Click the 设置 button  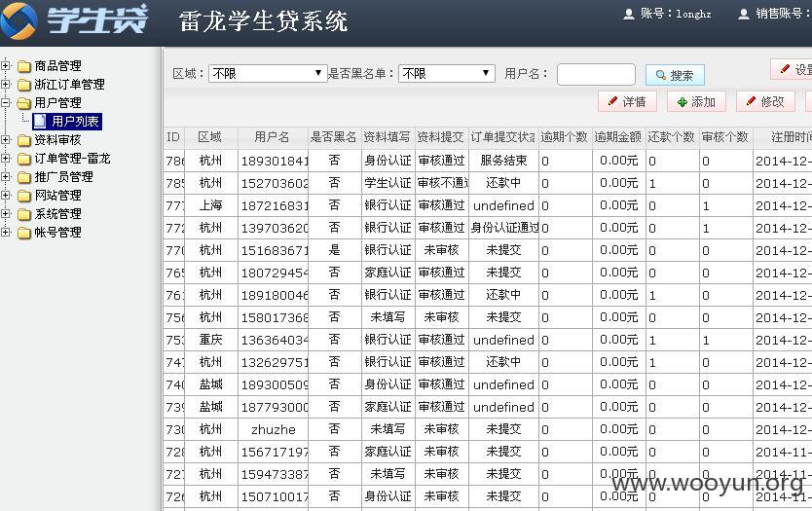pos(792,69)
